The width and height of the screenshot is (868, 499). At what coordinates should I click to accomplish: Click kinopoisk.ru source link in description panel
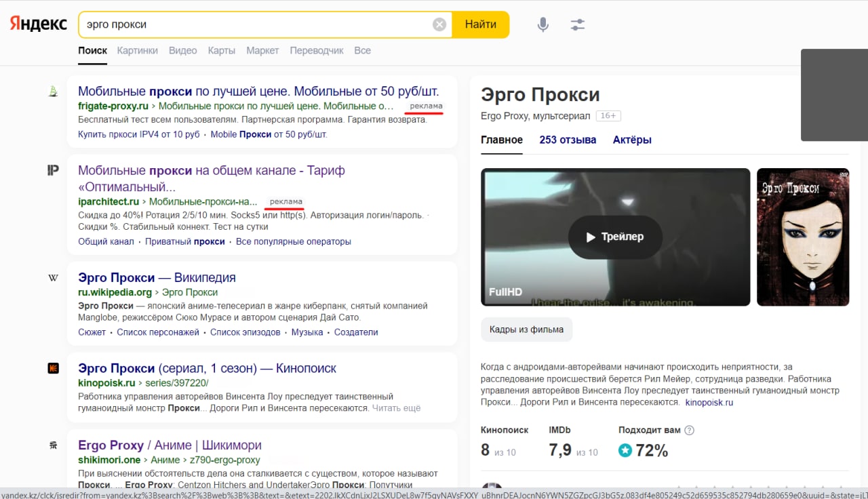pyautogui.click(x=709, y=402)
